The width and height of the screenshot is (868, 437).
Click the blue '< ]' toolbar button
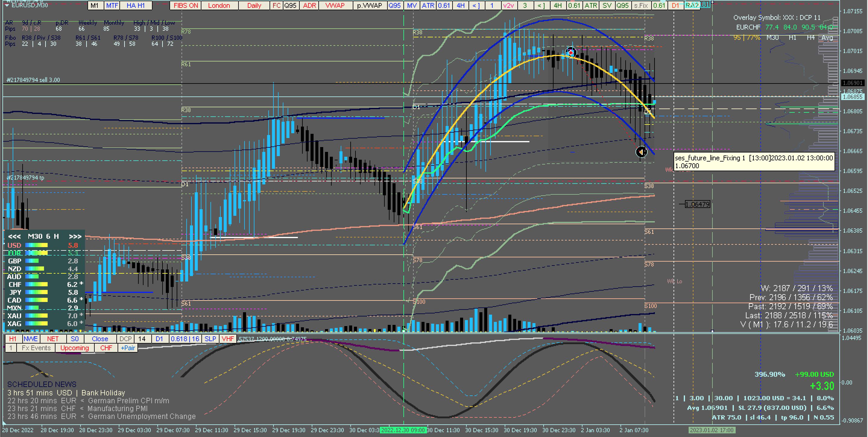coord(476,5)
